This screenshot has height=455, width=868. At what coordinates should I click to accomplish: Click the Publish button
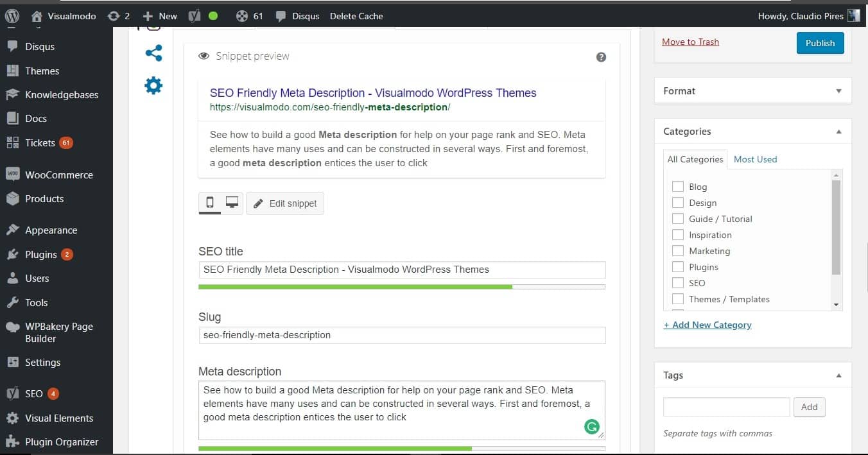[820, 43]
